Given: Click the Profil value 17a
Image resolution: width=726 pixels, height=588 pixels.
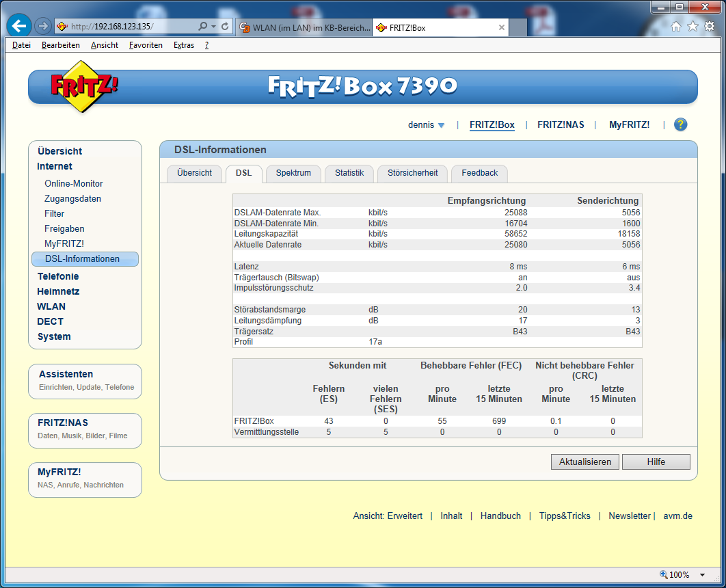Looking at the screenshot, I should pos(375,342).
